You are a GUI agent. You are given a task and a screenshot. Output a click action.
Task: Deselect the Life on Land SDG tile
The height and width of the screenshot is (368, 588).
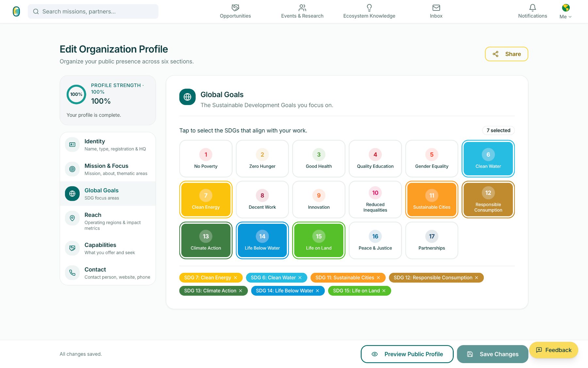(319, 240)
